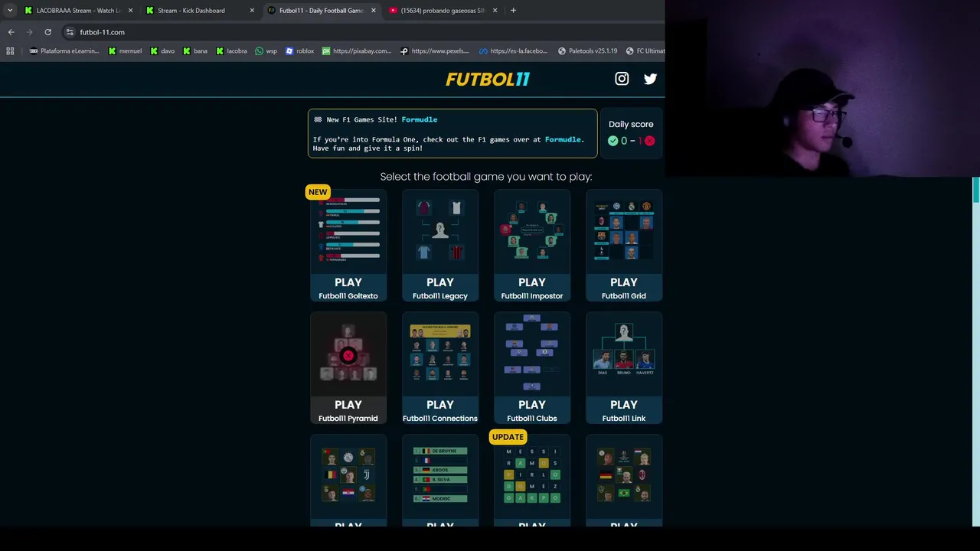Click the Impostor game thumbnail

(x=532, y=230)
